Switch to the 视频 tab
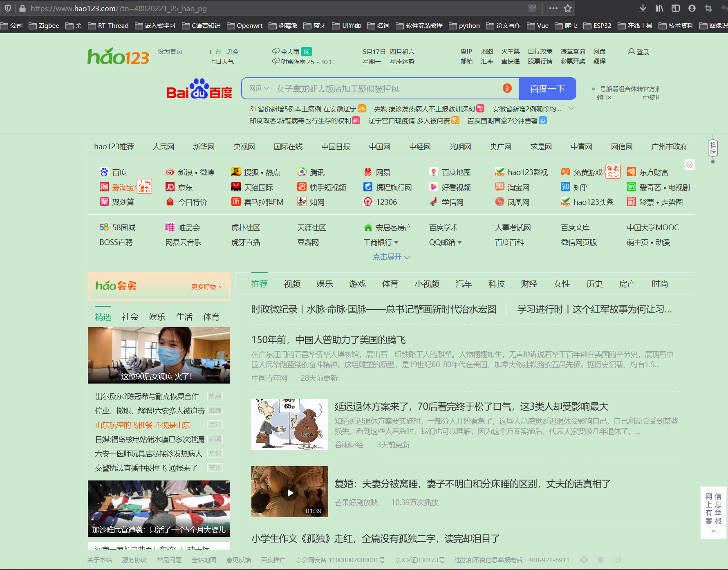728x570 pixels. pos(292,283)
